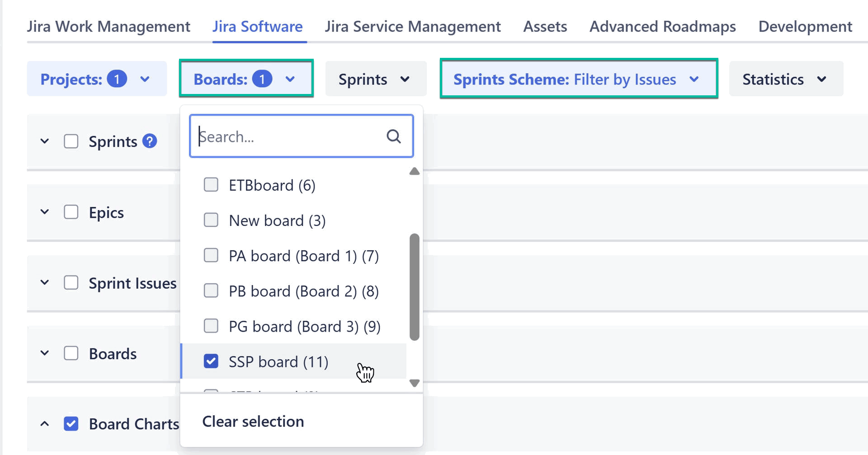
Task: Enable PB board (Board 2)
Action: pos(211,291)
